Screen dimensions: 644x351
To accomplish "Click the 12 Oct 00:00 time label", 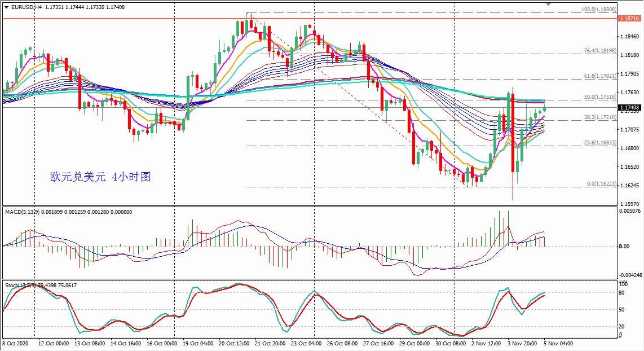I will pos(54,343).
